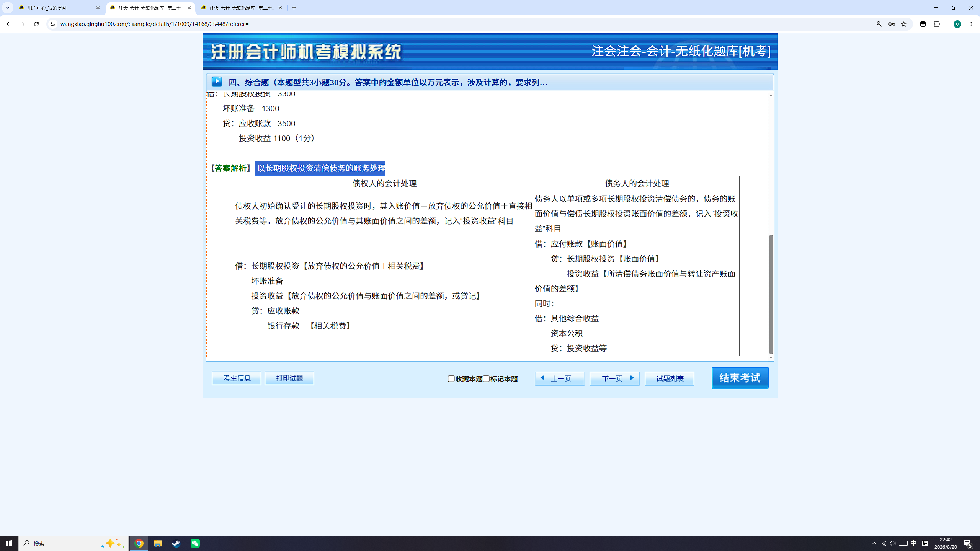Screen dimensions: 980x551
Task: Click the 债权人的会计处理 table header
Action: tap(384, 183)
